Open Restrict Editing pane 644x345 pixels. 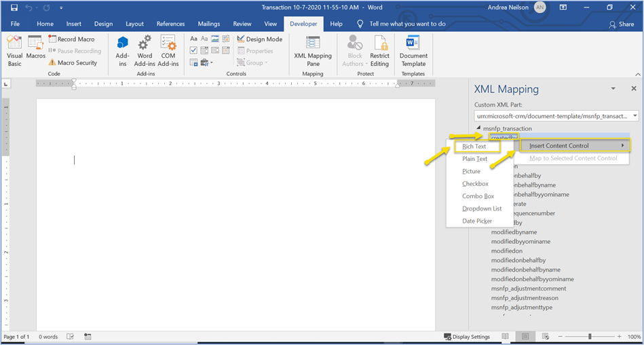tap(379, 52)
